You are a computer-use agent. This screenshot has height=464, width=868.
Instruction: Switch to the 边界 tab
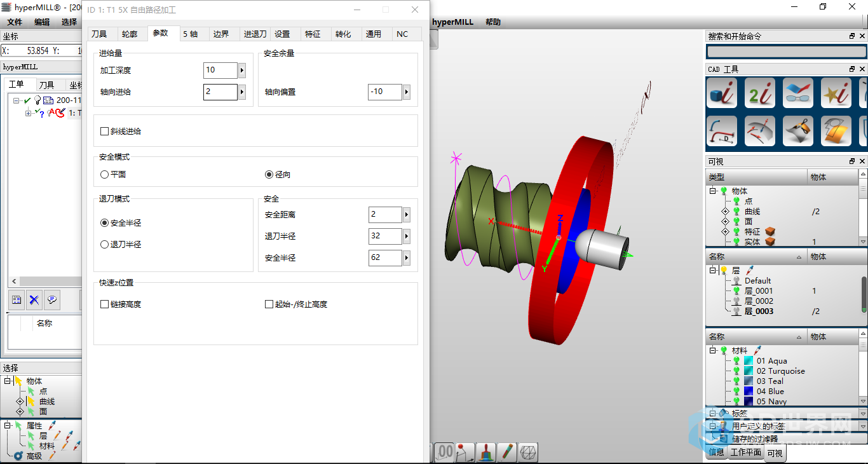click(221, 34)
